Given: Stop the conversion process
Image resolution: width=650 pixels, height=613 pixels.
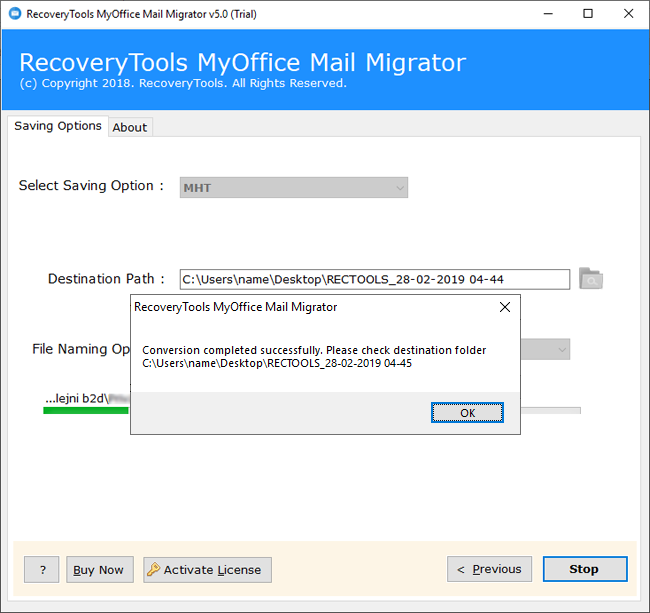Looking at the screenshot, I should tap(585, 569).
